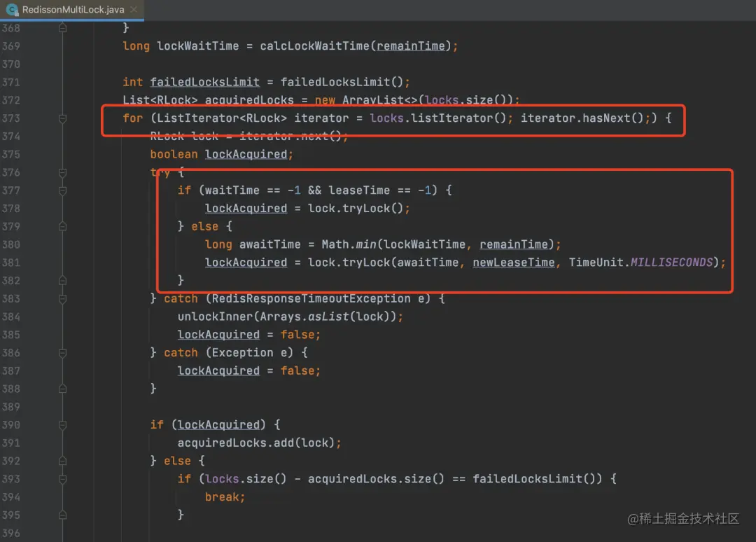Click line number 369 in the gutter
The width and height of the screenshot is (756, 542).
(x=10, y=46)
